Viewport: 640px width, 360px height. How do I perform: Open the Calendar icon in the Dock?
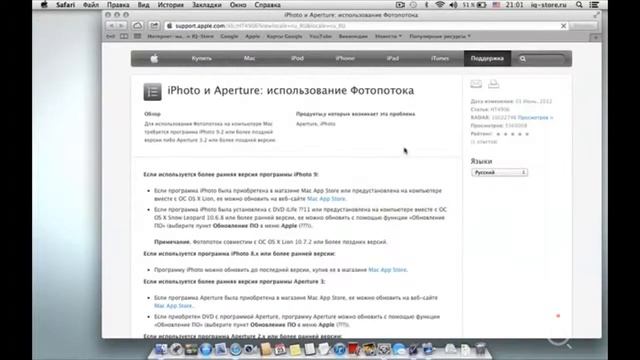click(x=280, y=349)
